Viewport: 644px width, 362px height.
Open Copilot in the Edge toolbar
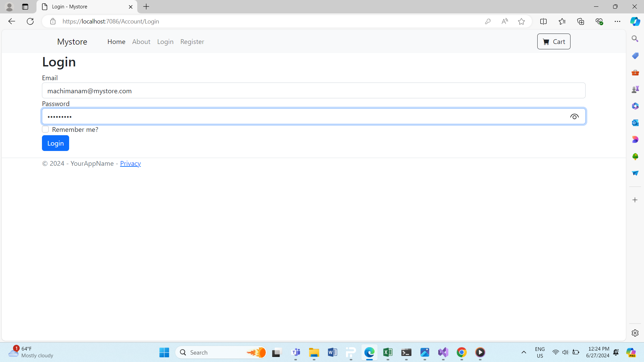pyautogui.click(x=635, y=21)
